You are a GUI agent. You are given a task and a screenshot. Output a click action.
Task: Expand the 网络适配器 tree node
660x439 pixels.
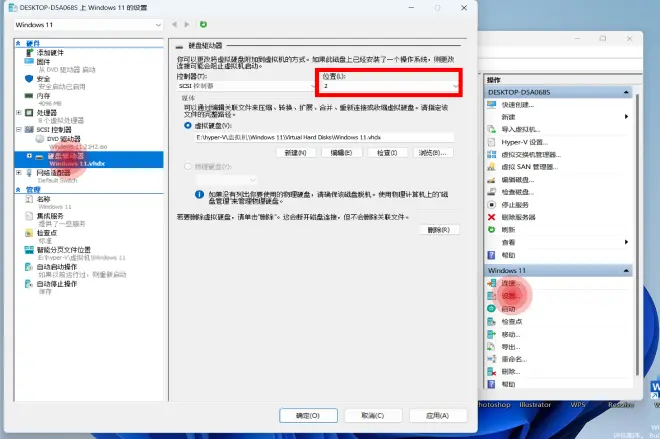19,173
